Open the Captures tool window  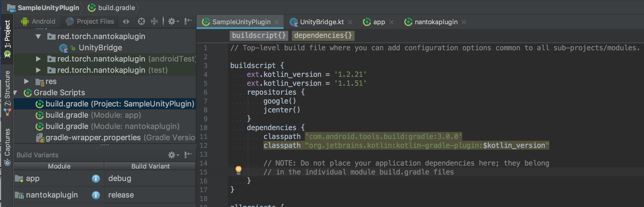[x=7, y=147]
